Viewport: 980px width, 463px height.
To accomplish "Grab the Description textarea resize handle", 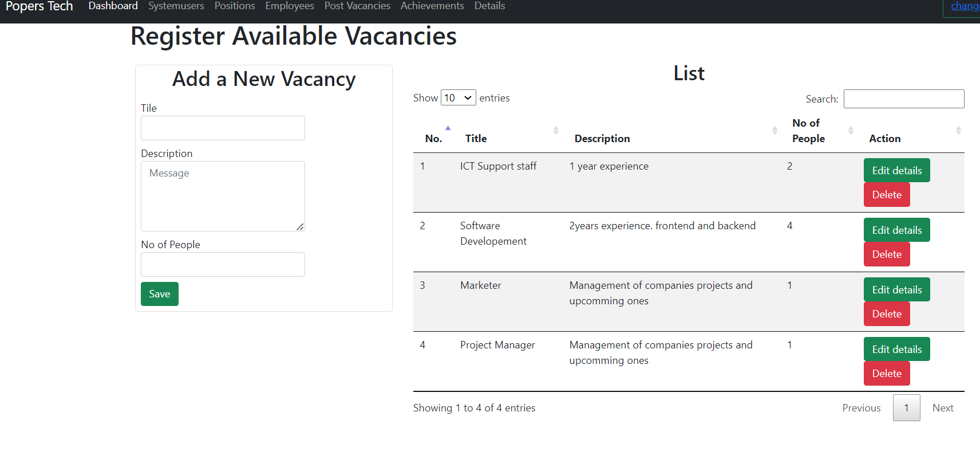I will click(300, 227).
